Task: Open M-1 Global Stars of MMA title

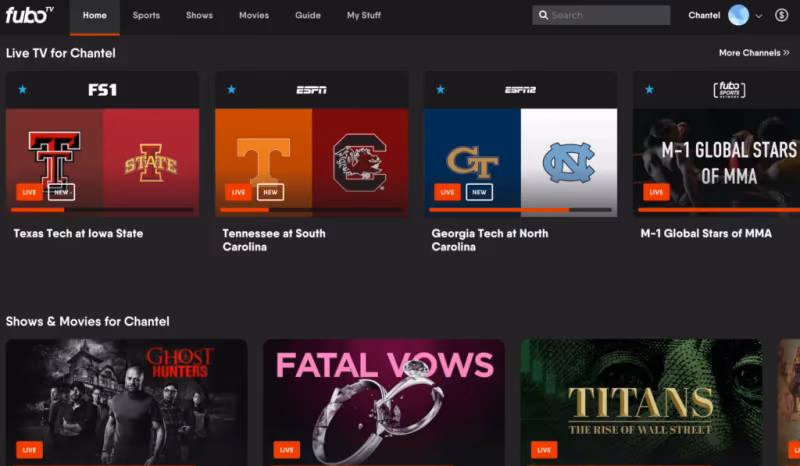Action: [706, 233]
